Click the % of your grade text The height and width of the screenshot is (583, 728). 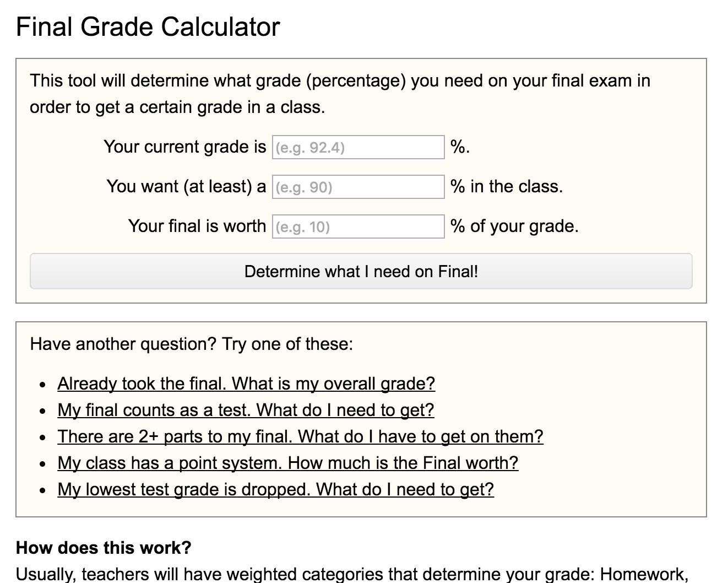pyautogui.click(x=514, y=226)
